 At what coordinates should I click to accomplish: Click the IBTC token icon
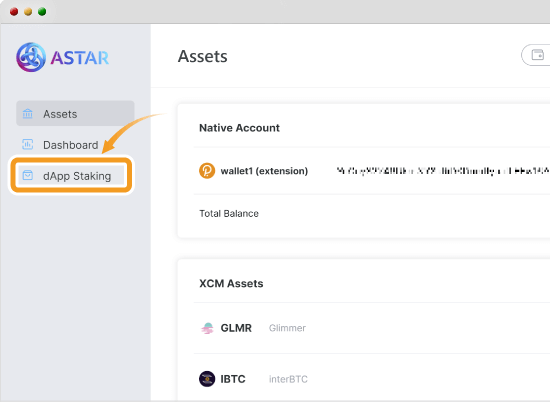(x=207, y=379)
